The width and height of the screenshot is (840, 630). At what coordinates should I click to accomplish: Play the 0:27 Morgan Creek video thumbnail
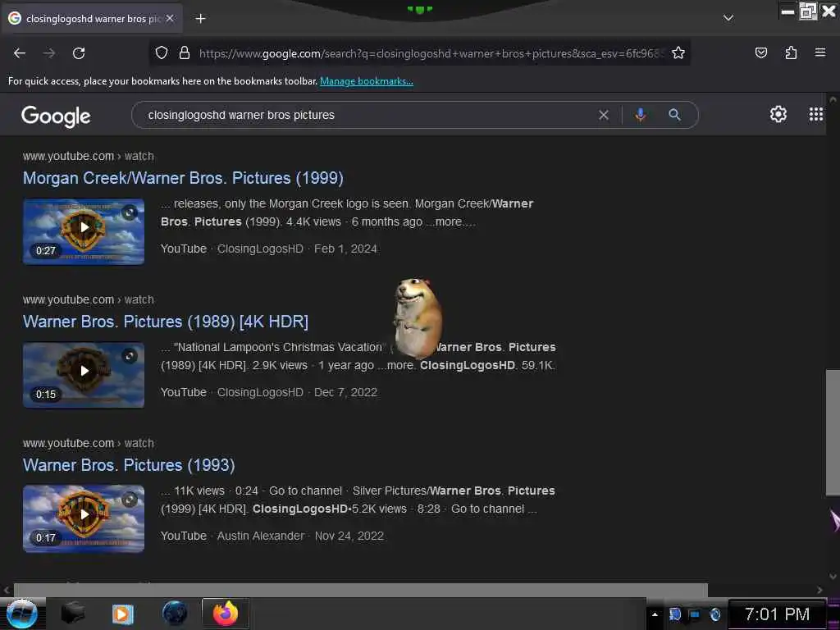click(84, 231)
